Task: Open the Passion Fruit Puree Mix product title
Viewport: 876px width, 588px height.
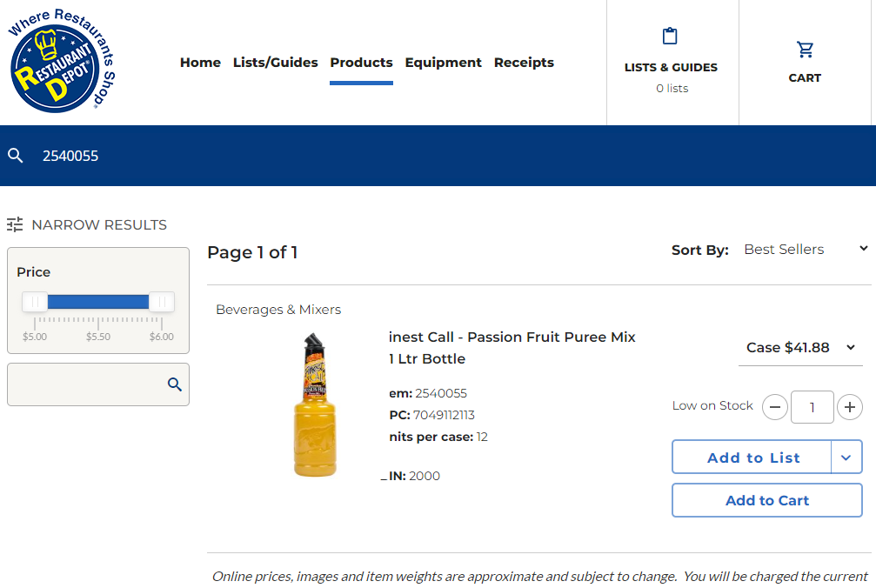Action: tap(512, 347)
